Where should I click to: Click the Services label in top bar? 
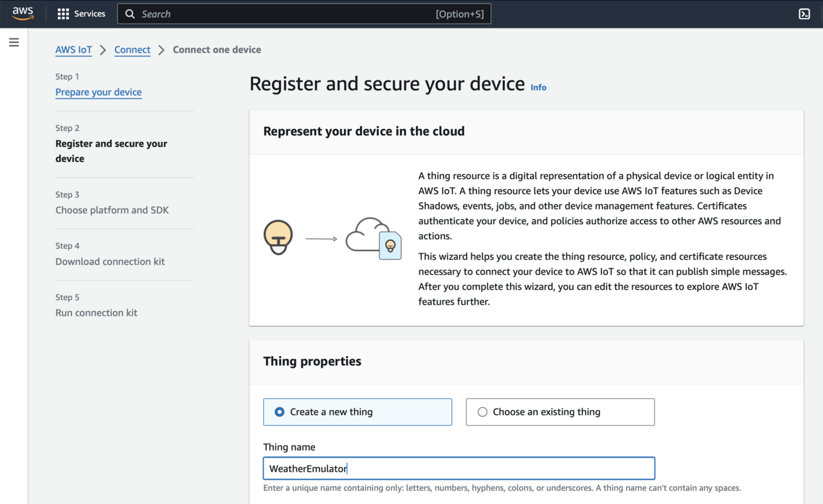[90, 14]
